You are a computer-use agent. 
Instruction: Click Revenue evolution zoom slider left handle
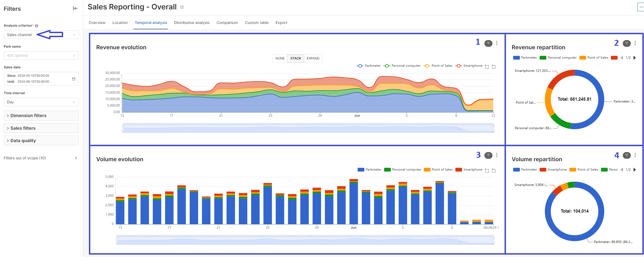(123, 129)
